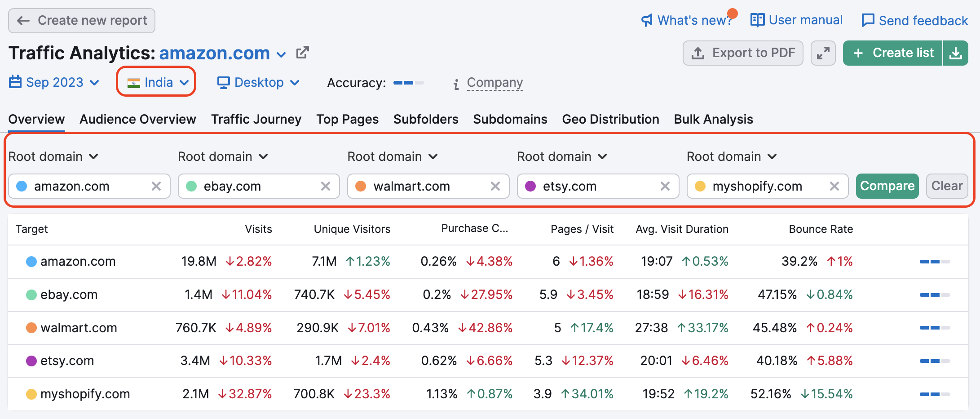Viewport: 980px width, 419px height.
Task: Click the blue swatch in amazon.com input
Action: (22, 186)
